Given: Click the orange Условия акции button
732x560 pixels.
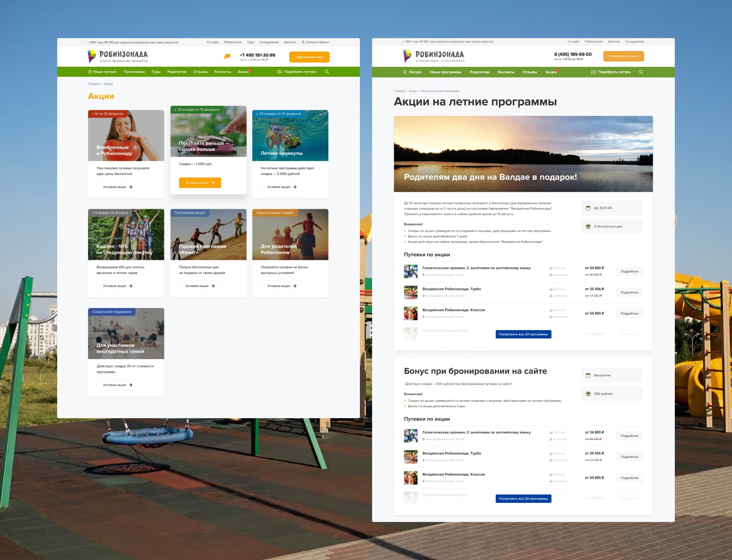Looking at the screenshot, I should tap(200, 183).
